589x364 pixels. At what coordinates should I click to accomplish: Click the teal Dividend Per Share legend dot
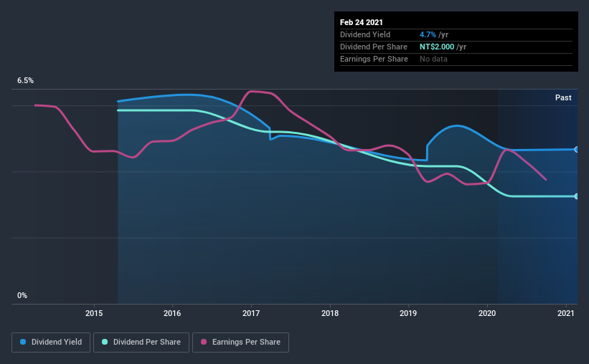coord(105,342)
